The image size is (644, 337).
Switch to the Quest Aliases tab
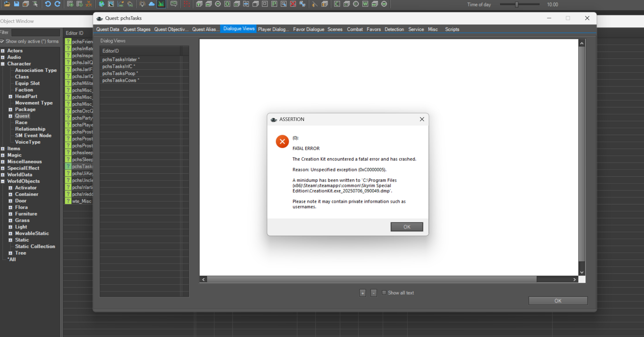tap(206, 29)
